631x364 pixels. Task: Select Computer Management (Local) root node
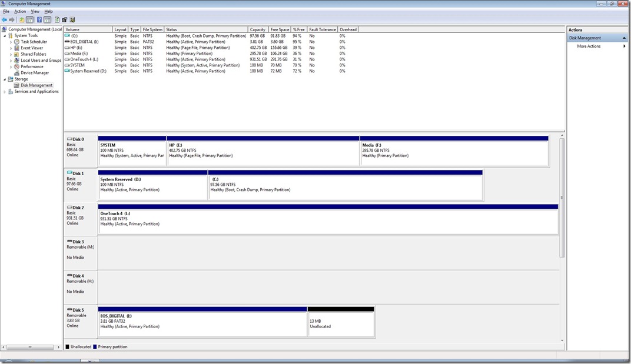pyautogui.click(x=32, y=29)
